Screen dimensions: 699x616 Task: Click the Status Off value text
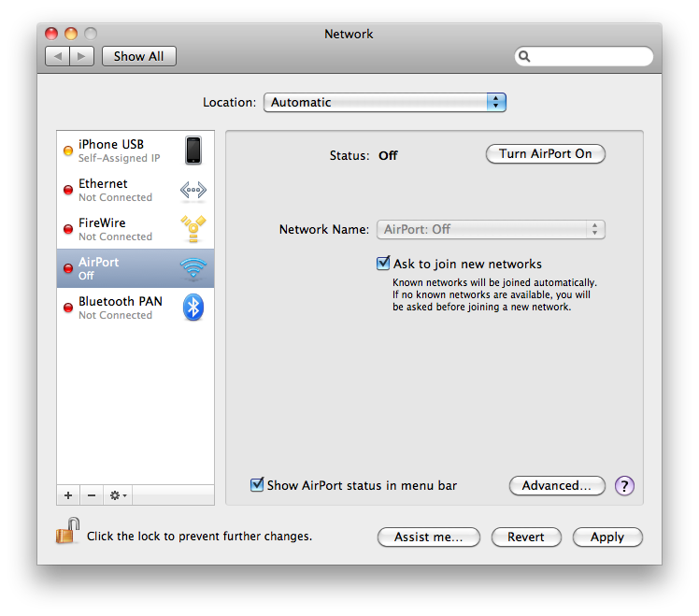pos(388,156)
